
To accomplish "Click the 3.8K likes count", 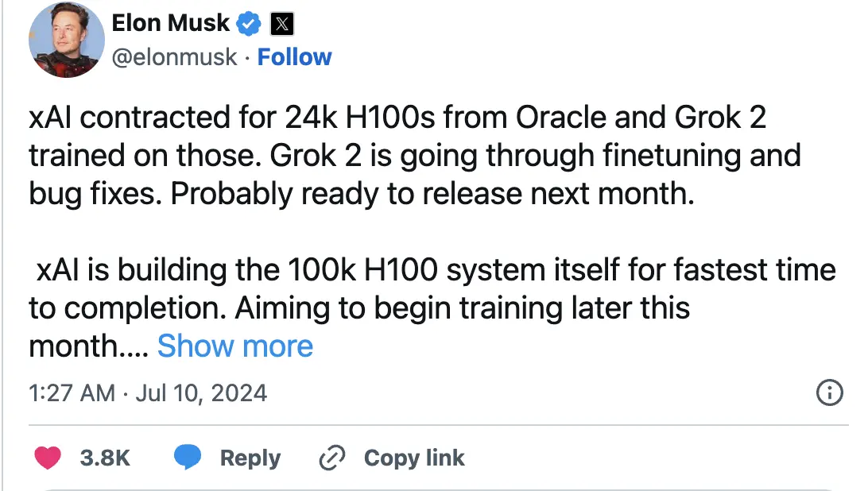I will point(105,458).
